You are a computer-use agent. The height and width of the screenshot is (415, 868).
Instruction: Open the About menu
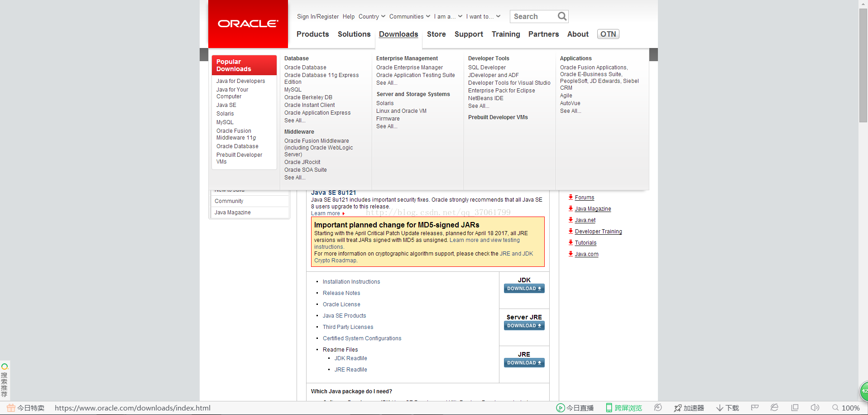click(578, 34)
